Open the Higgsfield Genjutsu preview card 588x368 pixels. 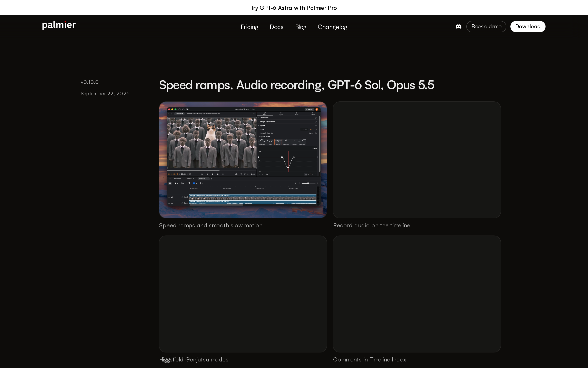click(243, 294)
